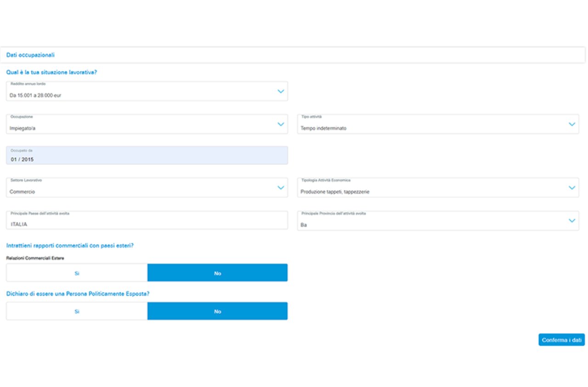Select No for Relazioni Commerciali Estere
588x387 pixels.
coord(217,273)
